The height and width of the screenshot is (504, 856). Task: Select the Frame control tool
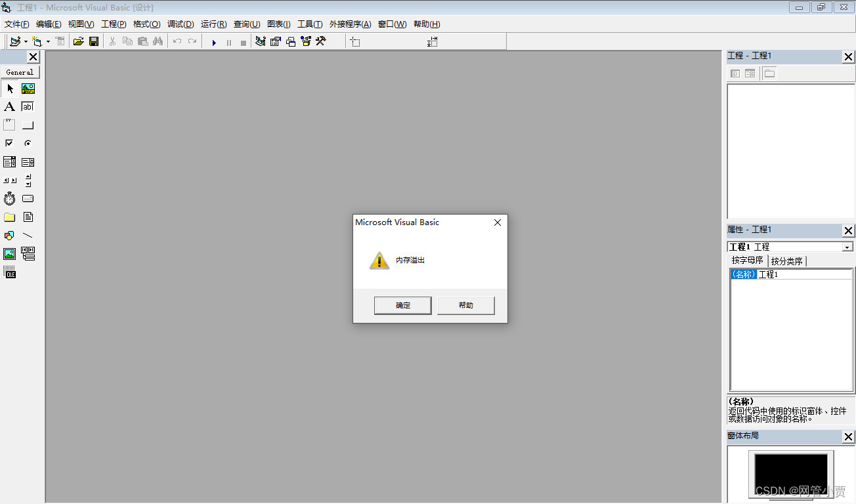10,125
